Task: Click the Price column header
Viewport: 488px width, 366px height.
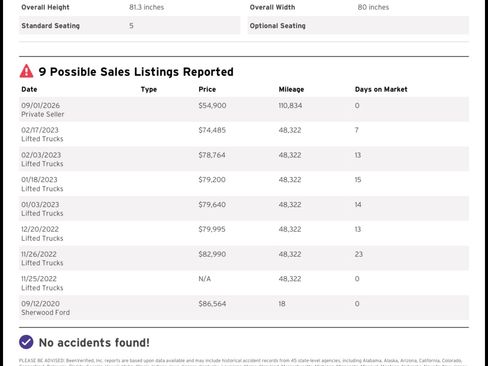Action: (207, 89)
